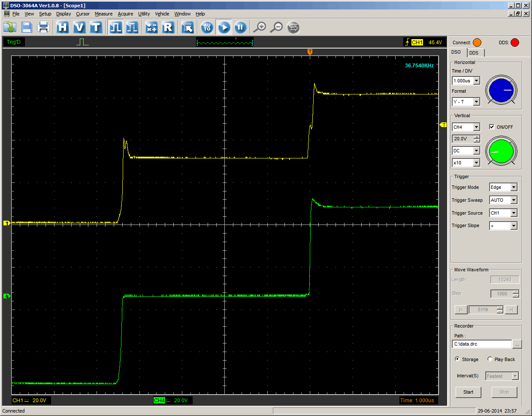Switch to the DSO tab

coord(457,52)
